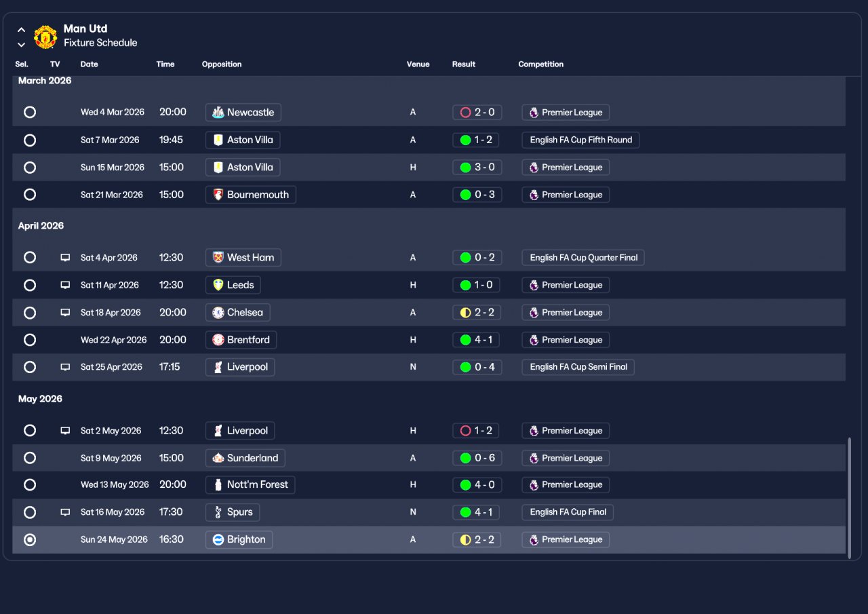Click the April 2026 month heading
Screen dimensions: 868x614
coord(41,226)
